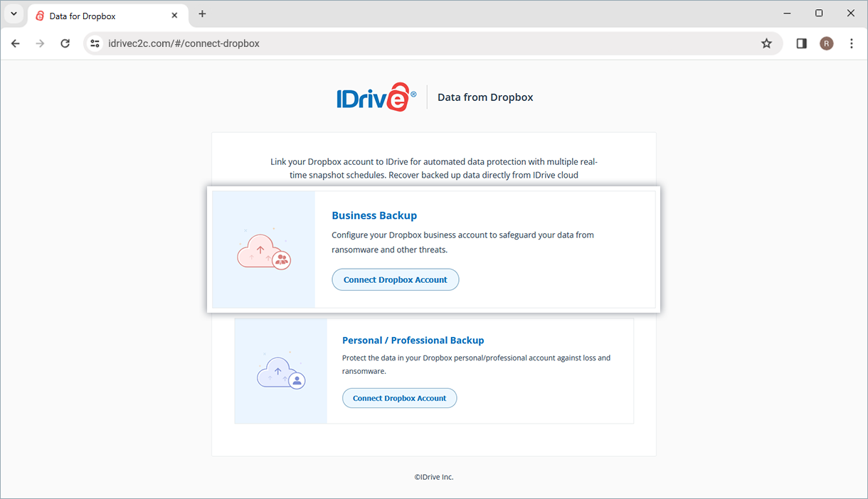Click the Business Backup heading

(x=374, y=215)
